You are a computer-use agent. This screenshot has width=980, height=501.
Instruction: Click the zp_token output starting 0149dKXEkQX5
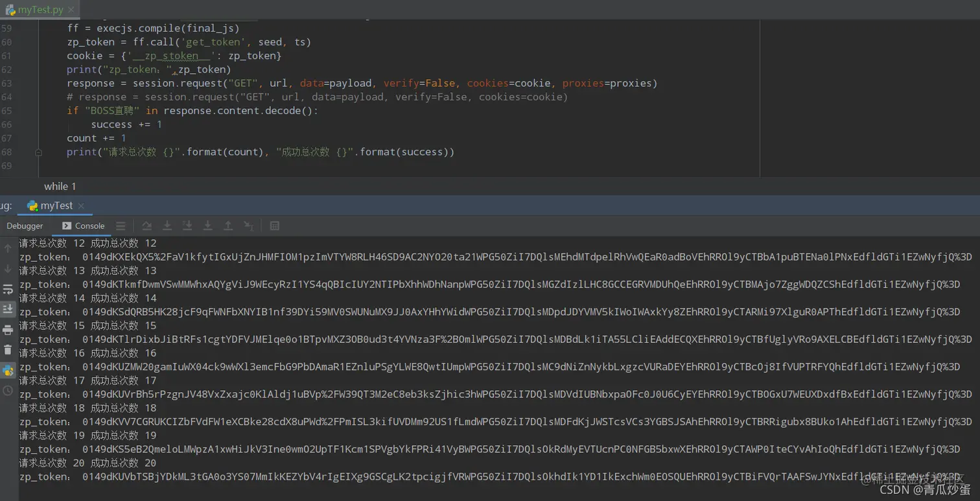[x=496, y=257]
